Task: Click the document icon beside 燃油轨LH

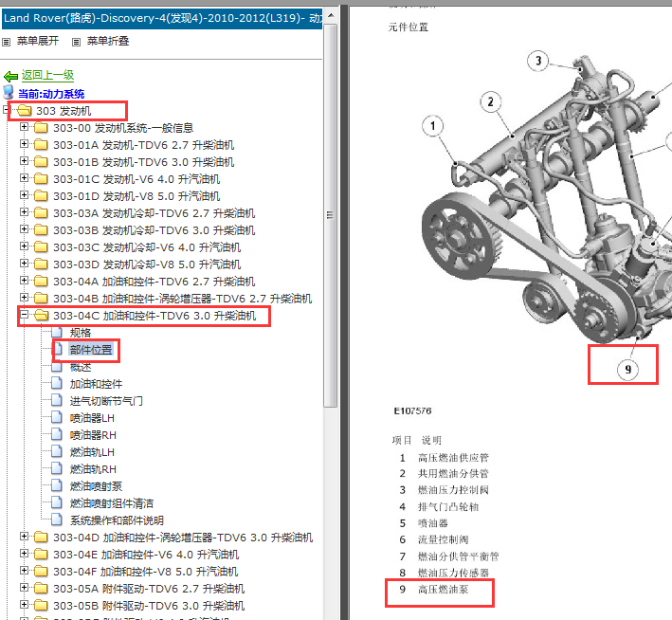Action: coord(57,451)
